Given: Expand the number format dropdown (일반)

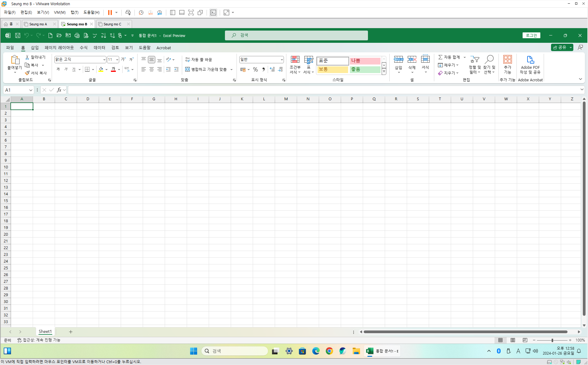Looking at the screenshot, I should coord(281,60).
